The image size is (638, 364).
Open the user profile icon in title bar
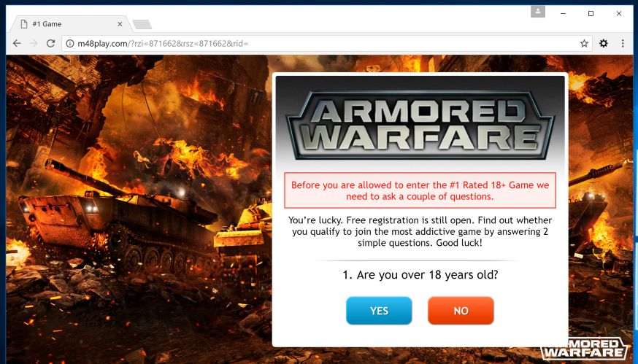click(538, 12)
